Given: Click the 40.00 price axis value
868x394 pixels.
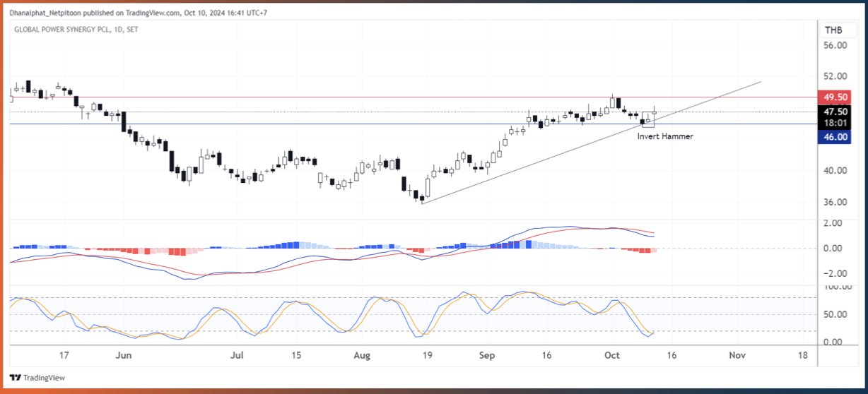Looking at the screenshot, I should coord(835,170).
